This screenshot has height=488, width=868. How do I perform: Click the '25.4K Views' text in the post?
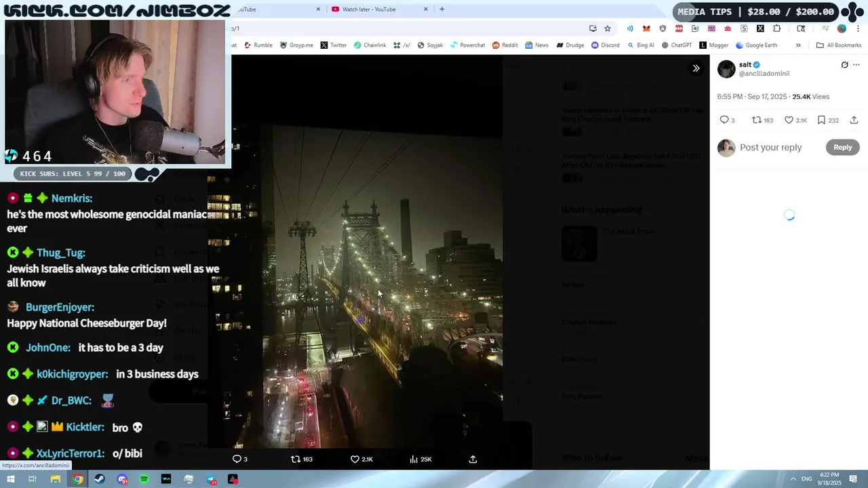pyautogui.click(x=810, y=96)
